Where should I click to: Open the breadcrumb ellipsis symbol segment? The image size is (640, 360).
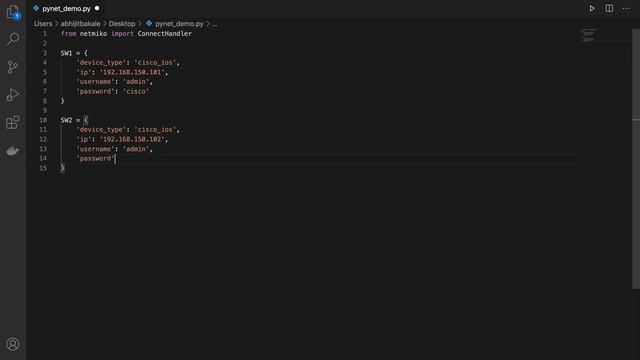click(214, 24)
